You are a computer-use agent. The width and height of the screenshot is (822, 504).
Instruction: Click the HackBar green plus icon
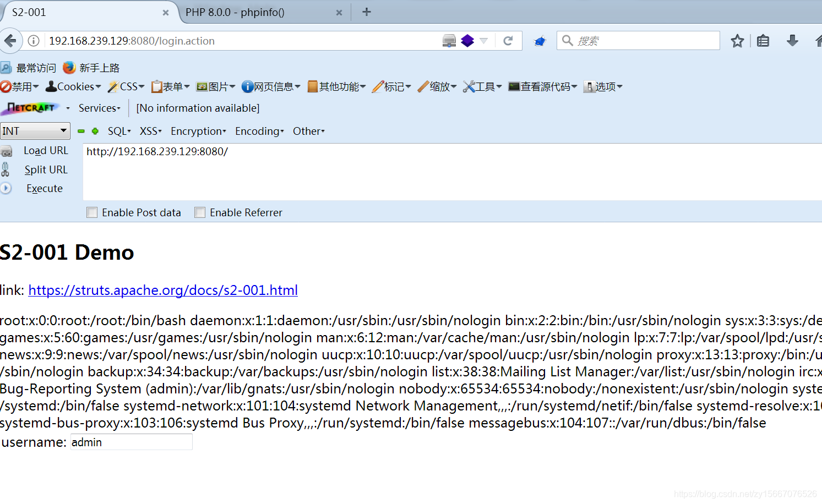pyautogui.click(x=95, y=131)
